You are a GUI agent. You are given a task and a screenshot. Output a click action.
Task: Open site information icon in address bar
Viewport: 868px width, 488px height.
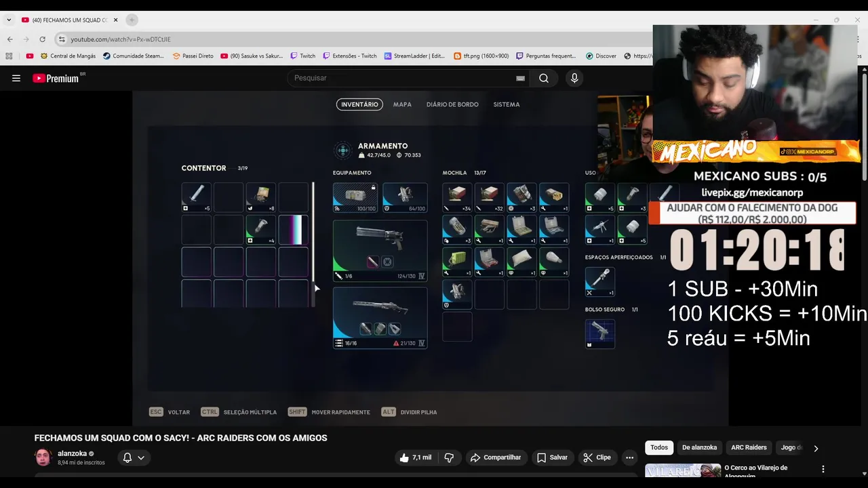62,39
